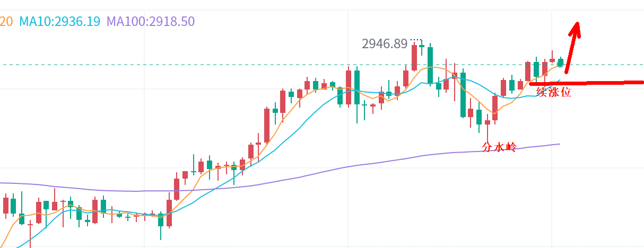
Task: Select the MA100:2918.50 indicator label
Action: [x=151, y=22]
